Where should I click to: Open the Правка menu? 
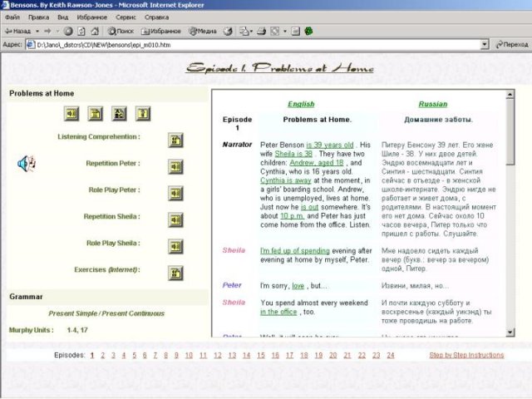tap(38, 17)
